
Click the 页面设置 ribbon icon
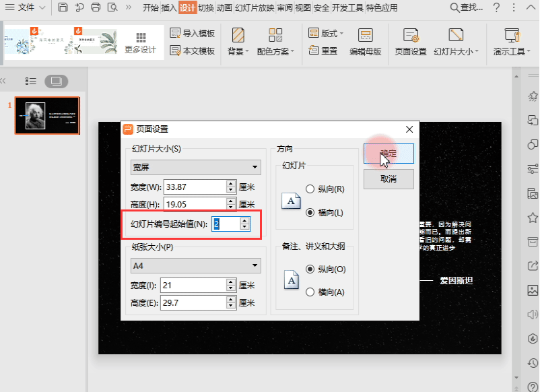pos(410,42)
